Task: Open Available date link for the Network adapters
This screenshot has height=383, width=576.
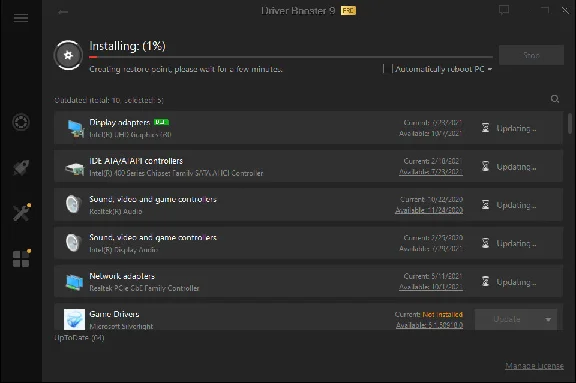Action: point(431,287)
